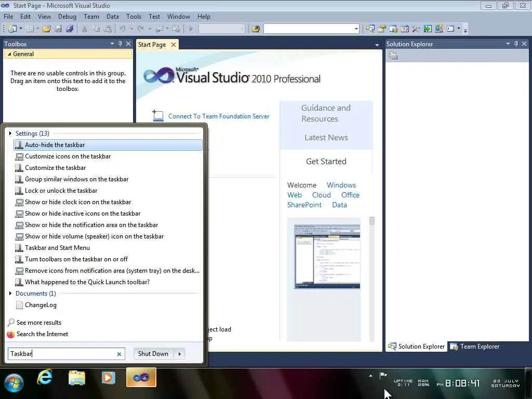Click the Navigate Forward toolbar icon
Screen dimensions: 532x399
click(176, 29)
